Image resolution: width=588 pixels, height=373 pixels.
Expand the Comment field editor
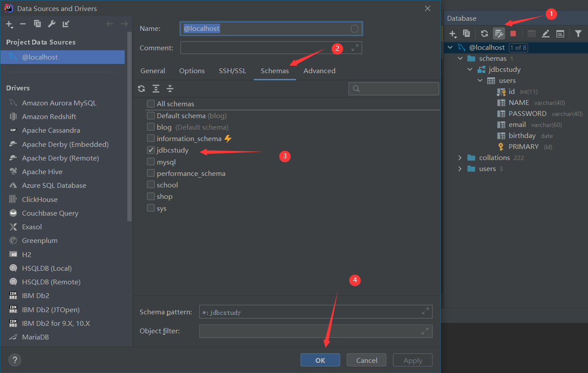coord(355,48)
